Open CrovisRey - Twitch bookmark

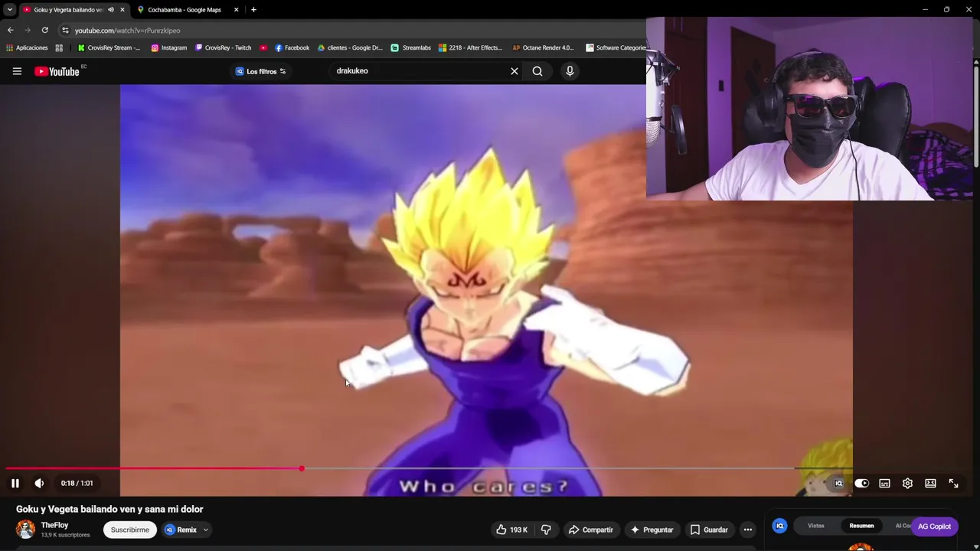tap(223, 47)
